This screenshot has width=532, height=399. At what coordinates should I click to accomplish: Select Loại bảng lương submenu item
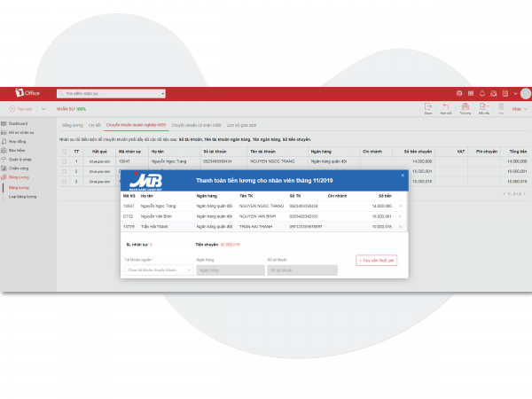tap(22, 197)
